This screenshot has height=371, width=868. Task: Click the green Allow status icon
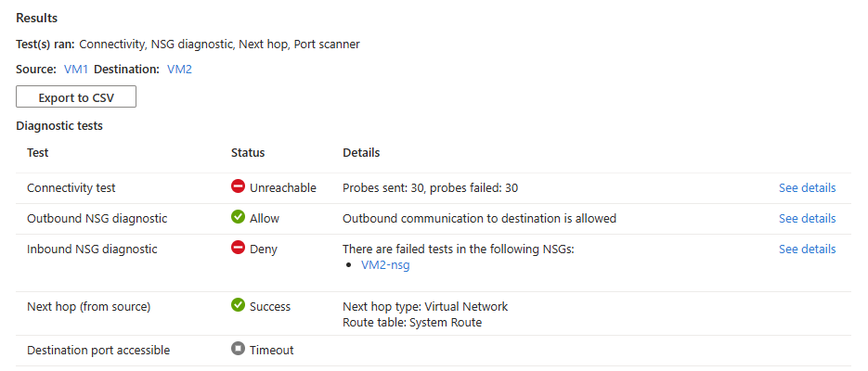pyautogui.click(x=238, y=218)
